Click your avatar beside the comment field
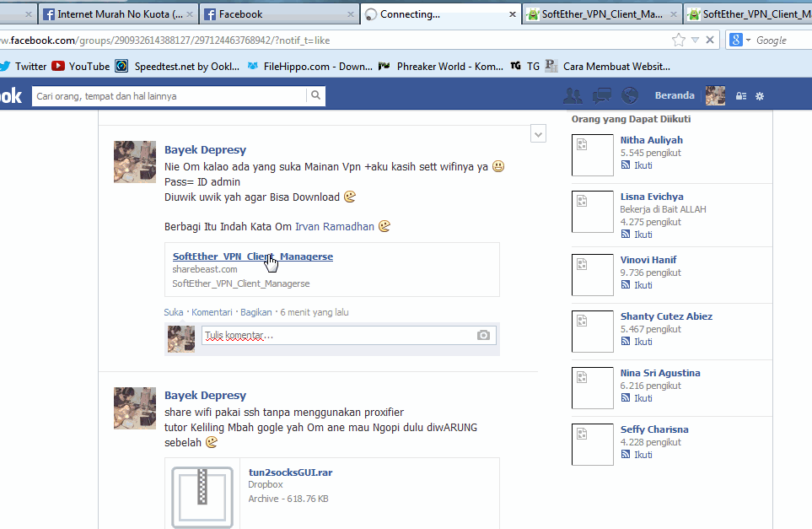Screen dimensions: 812x529 [x=181, y=339]
